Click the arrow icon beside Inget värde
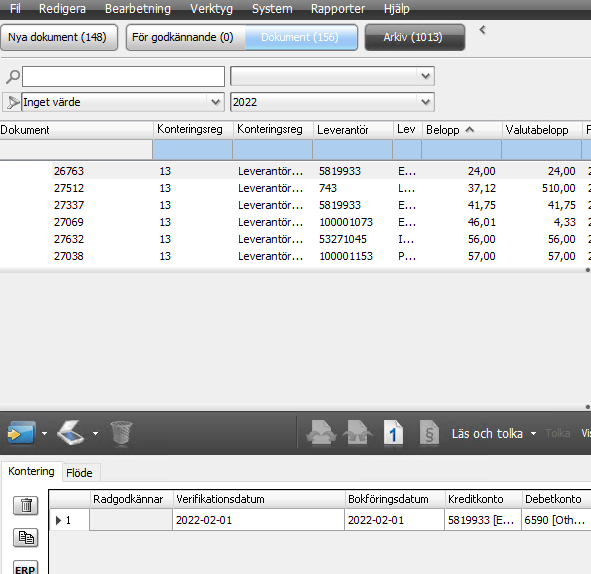Screen dimensions: 591x574 pos(12,102)
